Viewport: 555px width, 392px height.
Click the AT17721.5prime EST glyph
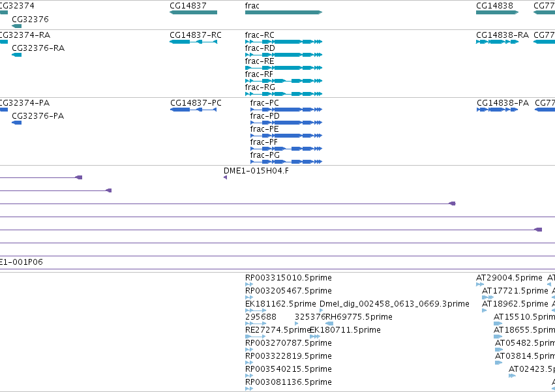[x=488, y=297]
